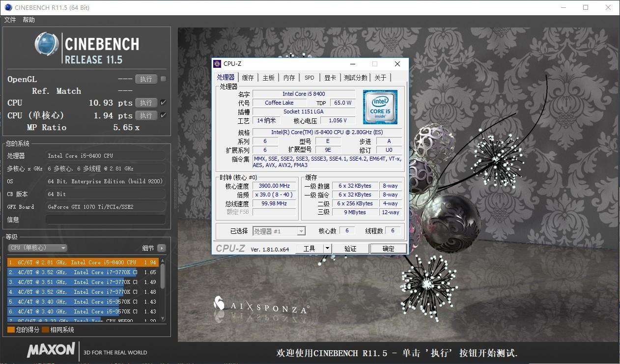Select ranking row 3 Core i7-3770K score 1.49
The width and height of the screenshot is (620, 364).
coord(83,282)
